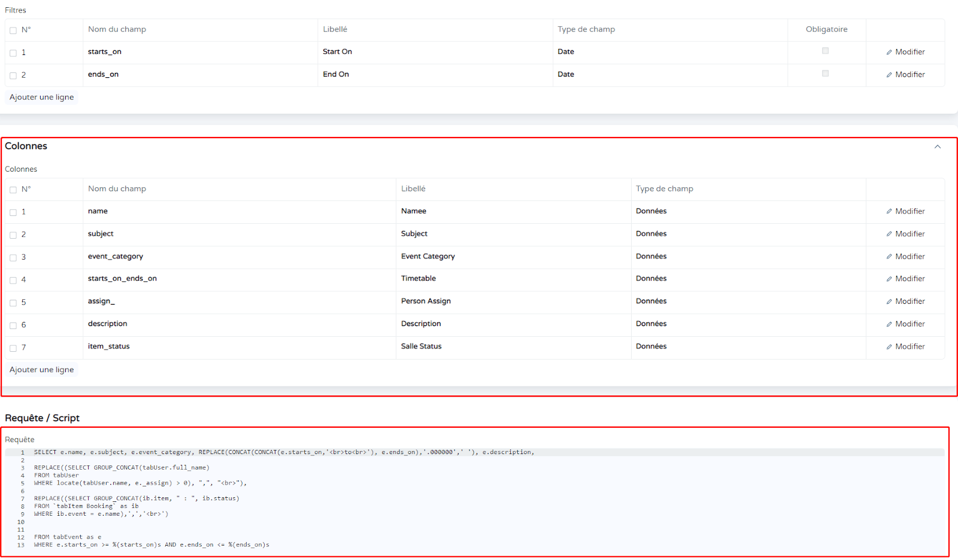This screenshot has width=958, height=560.
Task: Click the Requête / Script section heading
Action: [x=43, y=418]
